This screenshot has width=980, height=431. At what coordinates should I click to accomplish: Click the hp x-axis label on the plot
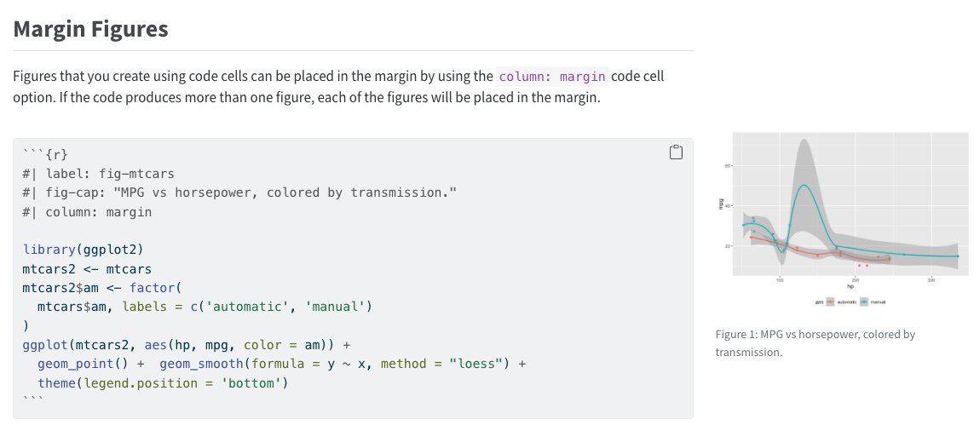850,286
